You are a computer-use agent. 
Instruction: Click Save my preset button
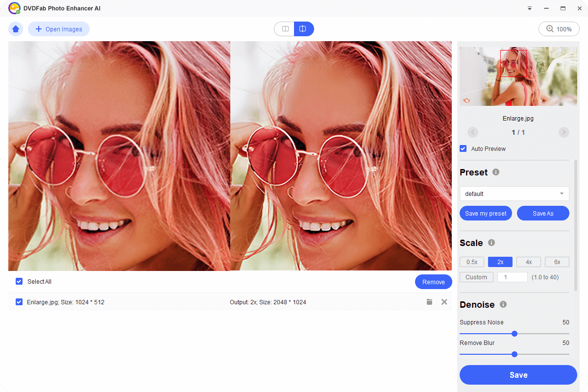click(486, 213)
